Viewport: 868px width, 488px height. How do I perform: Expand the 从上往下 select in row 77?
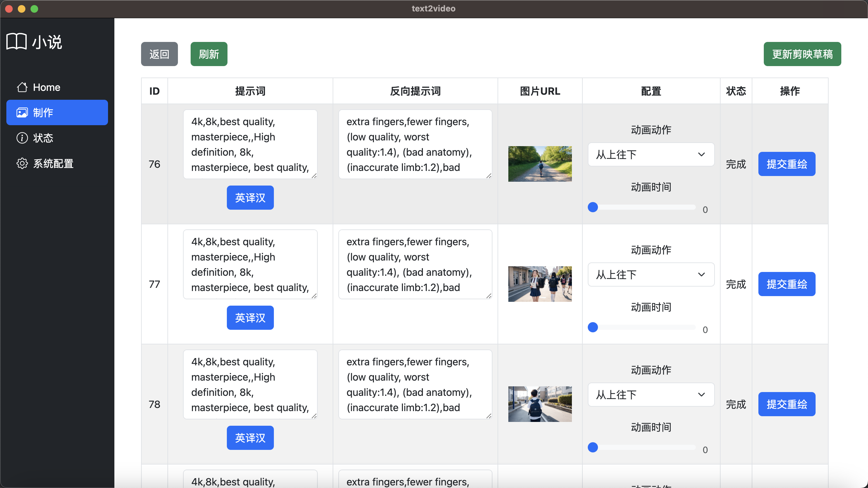[x=651, y=274]
